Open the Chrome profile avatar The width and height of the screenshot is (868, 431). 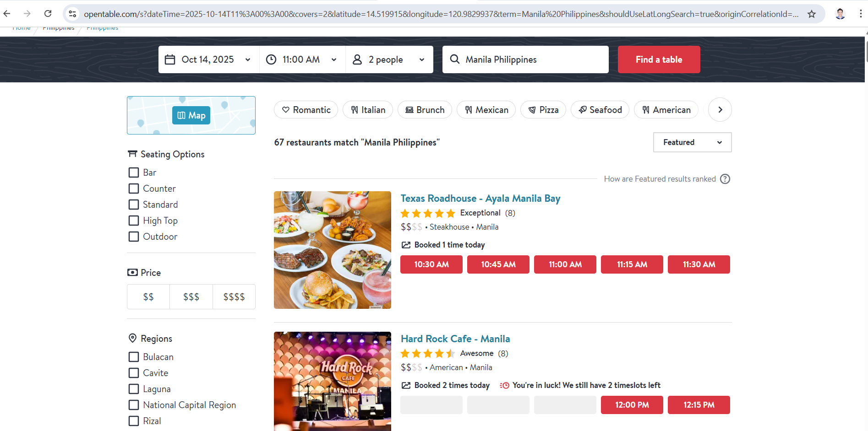840,14
